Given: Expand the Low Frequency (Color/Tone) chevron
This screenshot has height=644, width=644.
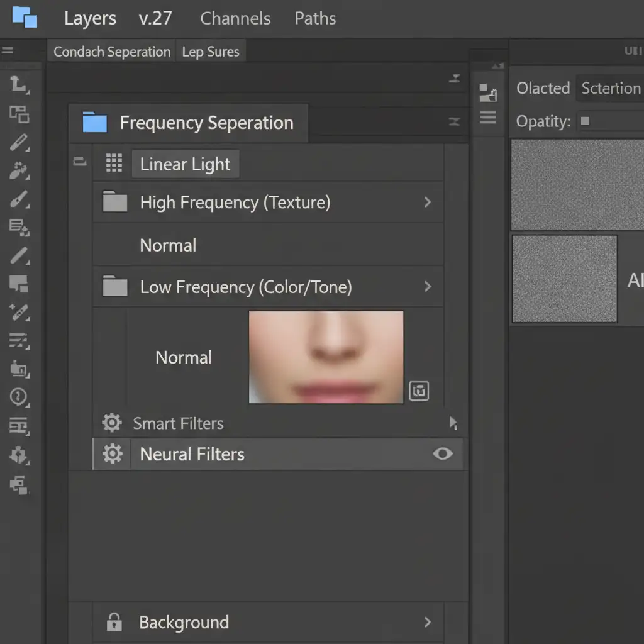Looking at the screenshot, I should pyautogui.click(x=428, y=287).
